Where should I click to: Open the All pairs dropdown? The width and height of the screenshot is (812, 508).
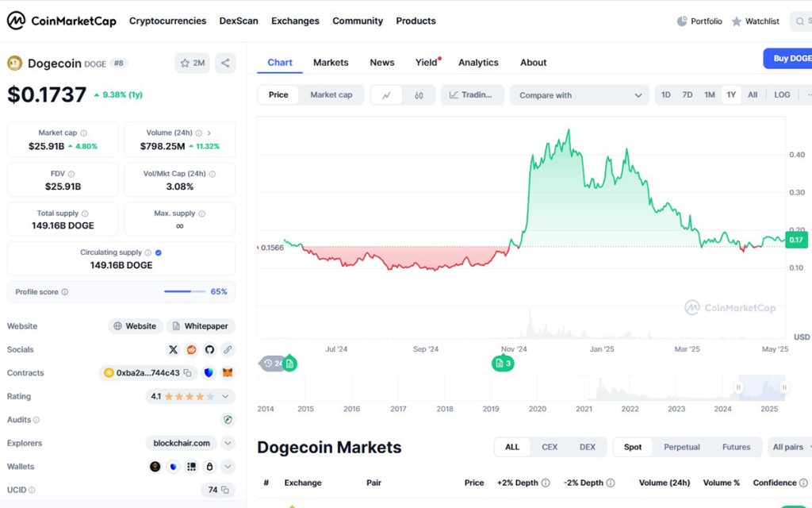pyautogui.click(x=791, y=447)
